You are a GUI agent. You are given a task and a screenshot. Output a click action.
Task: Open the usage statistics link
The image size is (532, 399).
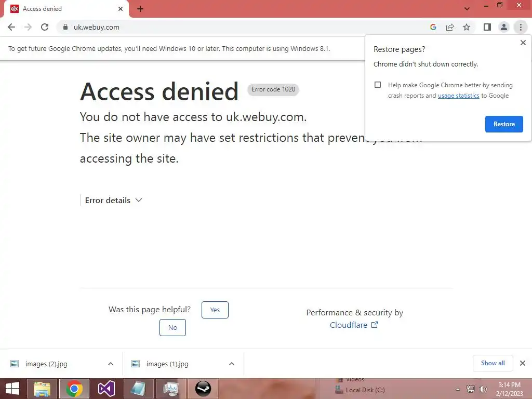458,96
